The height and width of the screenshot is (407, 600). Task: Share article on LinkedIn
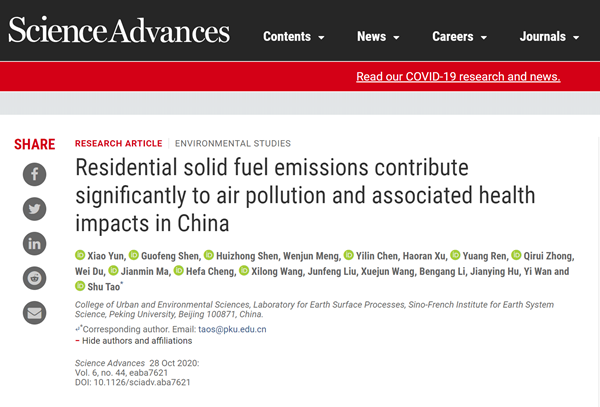35,243
